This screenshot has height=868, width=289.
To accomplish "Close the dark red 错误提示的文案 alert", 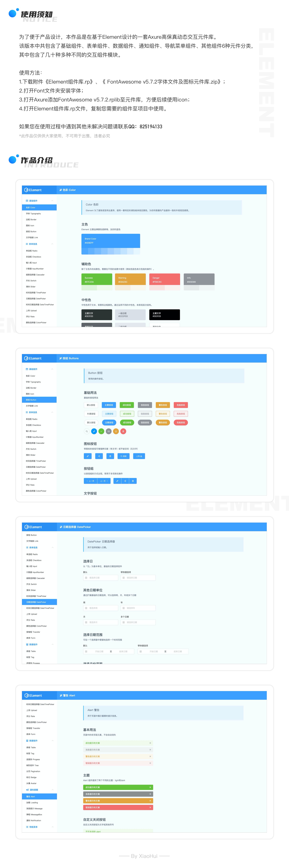I will pyautogui.click(x=150, y=807).
